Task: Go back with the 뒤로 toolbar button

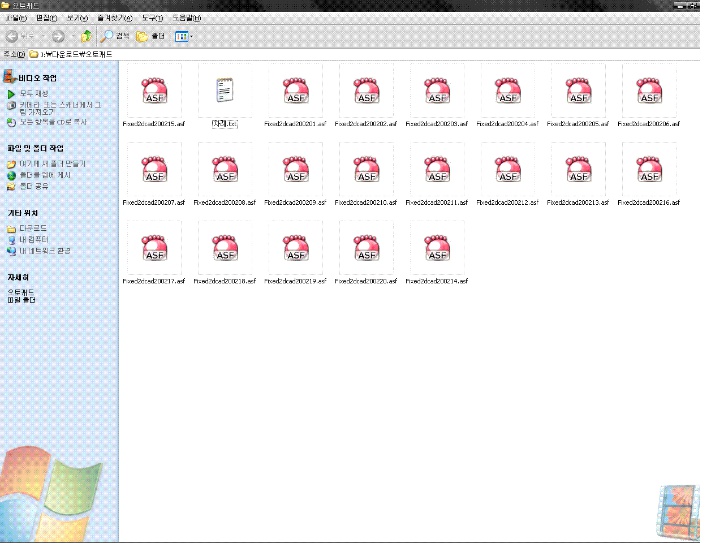Action: pos(20,36)
